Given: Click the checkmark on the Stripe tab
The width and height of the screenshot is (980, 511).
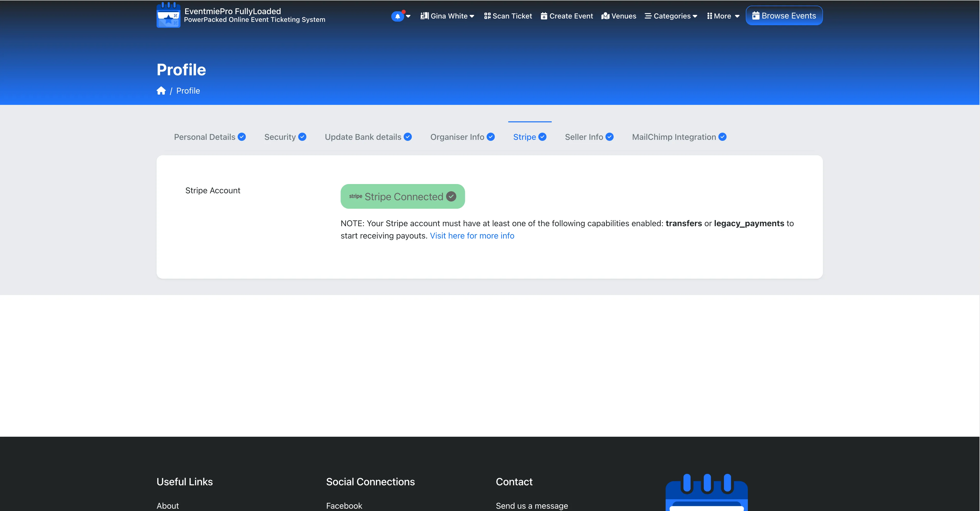Looking at the screenshot, I should tap(542, 136).
